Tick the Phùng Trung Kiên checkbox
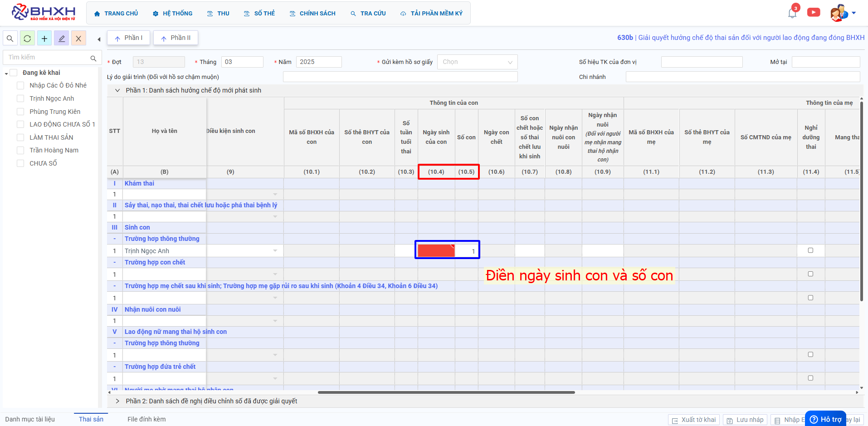This screenshot has height=426, width=868. coord(20,112)
